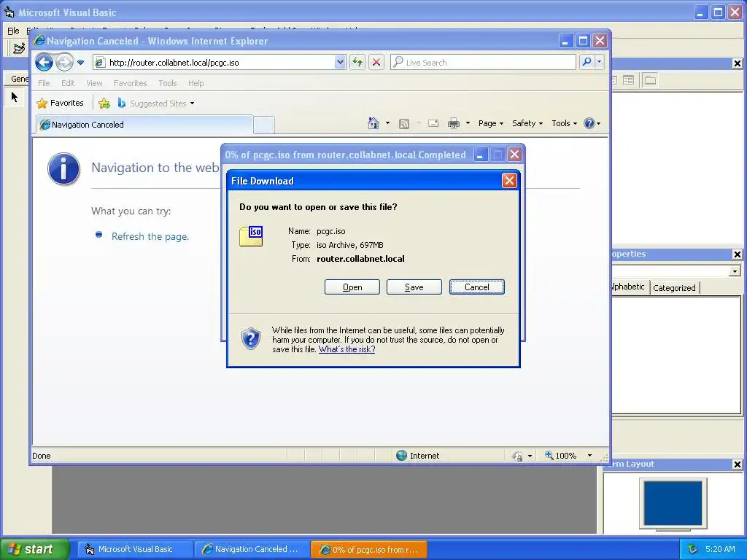Click the Save button in File Download

[414, 287]
